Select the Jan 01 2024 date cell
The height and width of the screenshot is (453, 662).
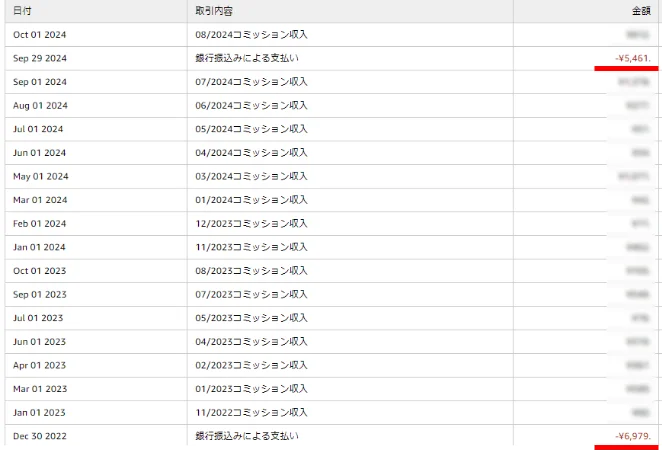click(x=39, y=247)
